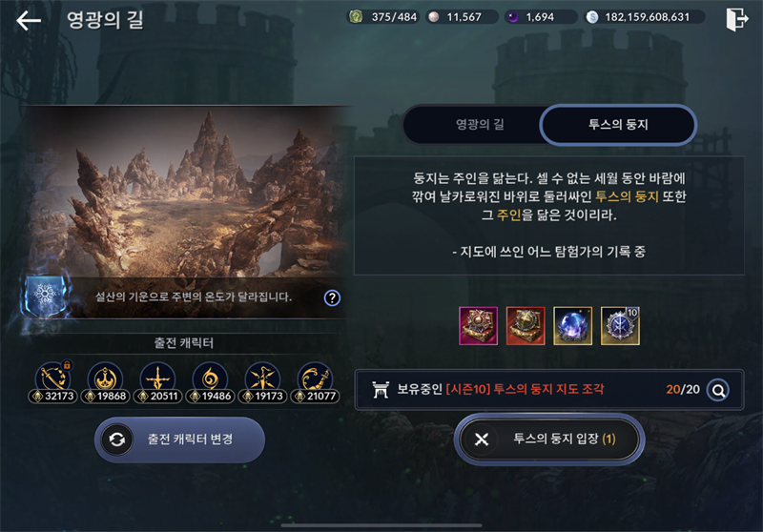The image size is (763, 532).
Task: Select the sword character with 20511 power
Action: 157,383
